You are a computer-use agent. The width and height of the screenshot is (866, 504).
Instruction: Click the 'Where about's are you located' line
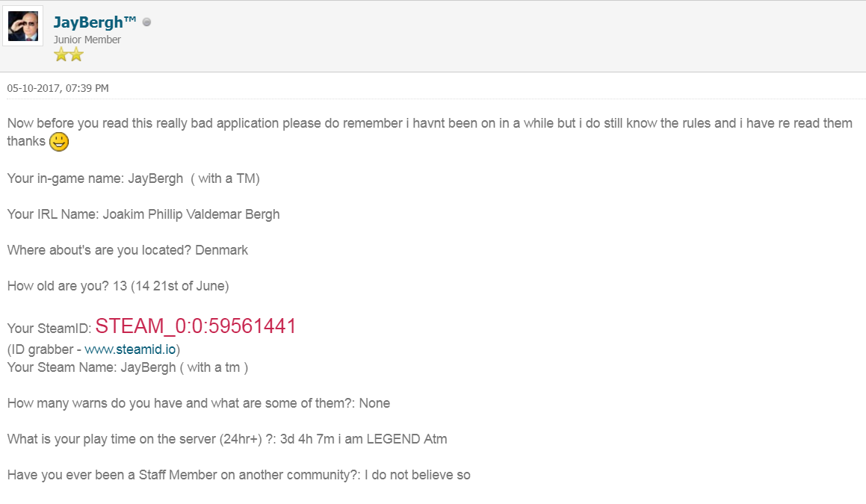coord(128,250)
